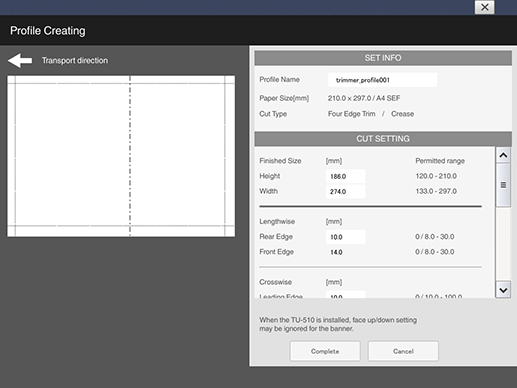Click the Complete button
The image size is (517, 388).
pos(325,351)
